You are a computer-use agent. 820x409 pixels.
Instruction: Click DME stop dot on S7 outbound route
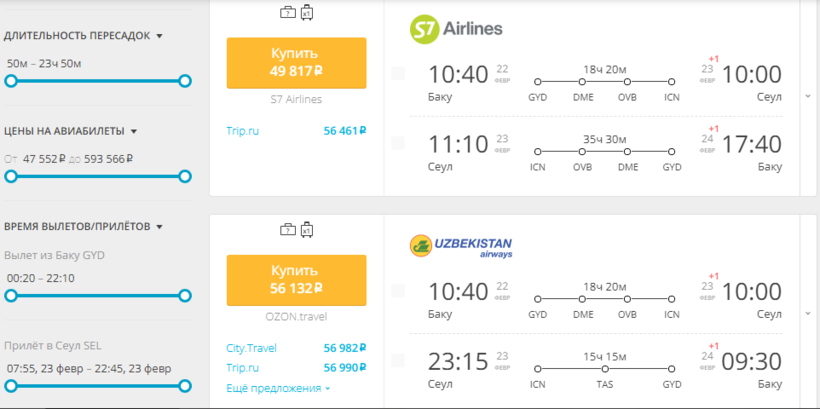pos(583,82)
